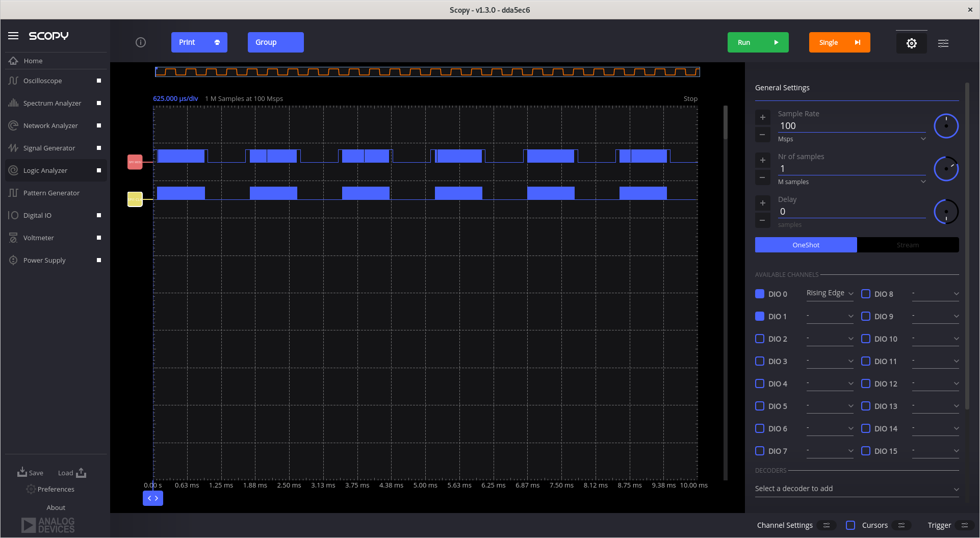
Task: Select the OneShot acquisition mode tab
Action: pos(806,245)
